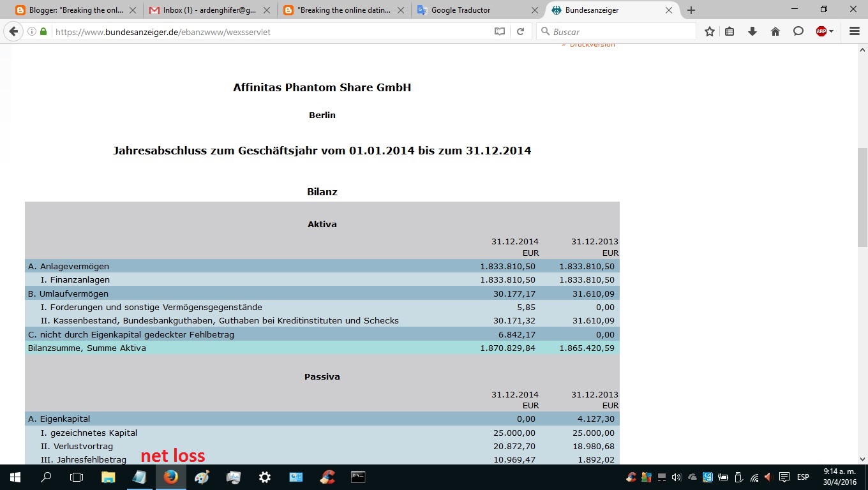Open a new tab with plus button
The height and width of the screenshot is (490, 868).
pyautogui.click(x=691, y=10)
